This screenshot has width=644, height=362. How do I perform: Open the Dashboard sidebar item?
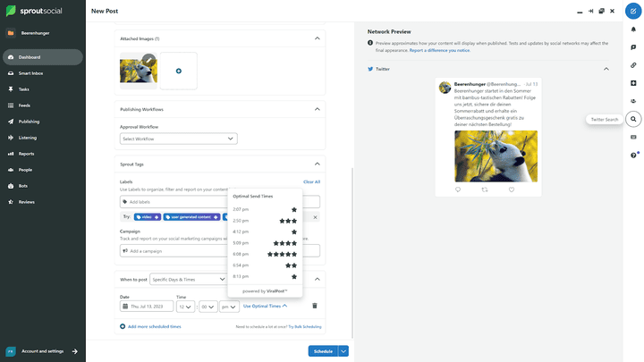tap(43, 57)
